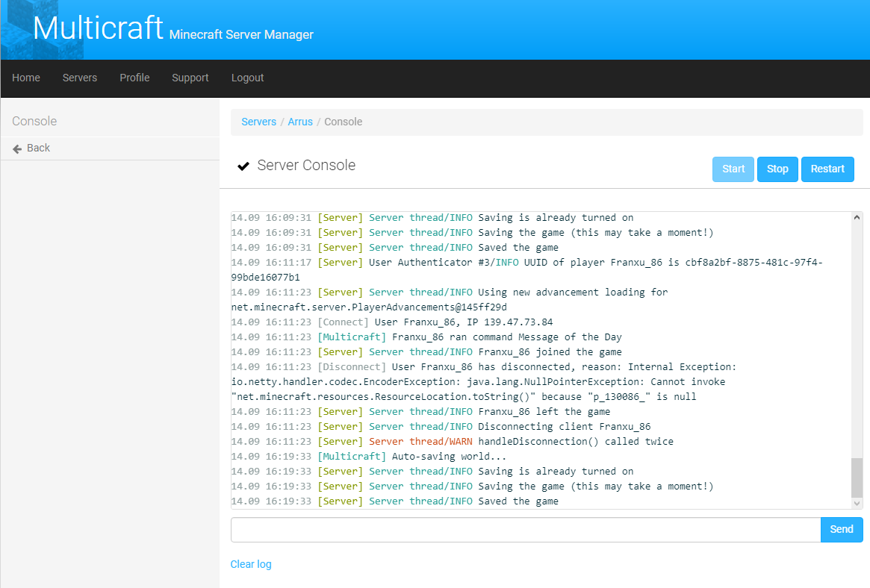Image resolution: width=870 pixels, height=588 pixels.
Task: Open the Arrus breadcrumb link
Action: (300, 122)
